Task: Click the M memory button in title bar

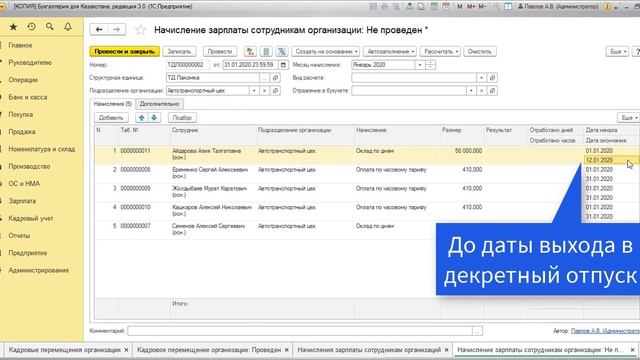Action: [x=460, y=7]
